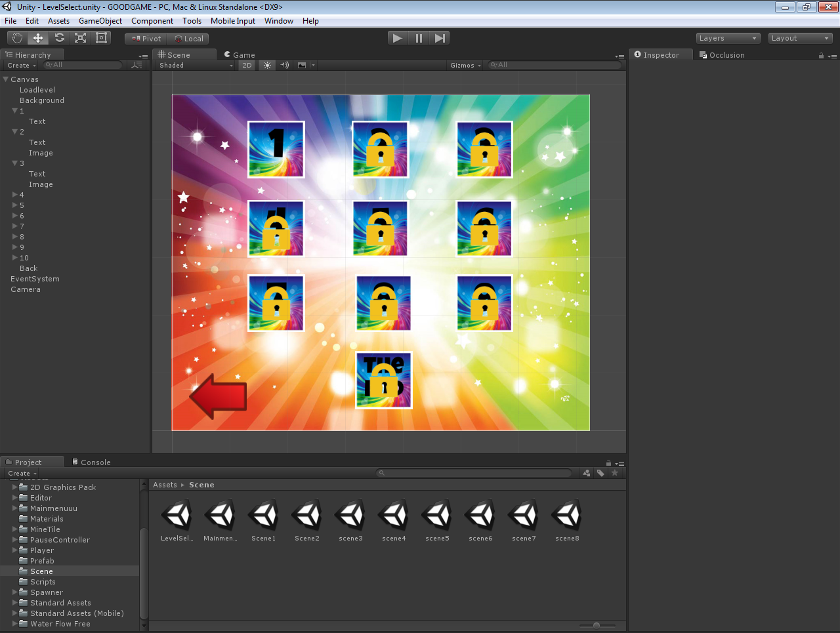Collapse hierarchy object 2

tap(14, 132)
